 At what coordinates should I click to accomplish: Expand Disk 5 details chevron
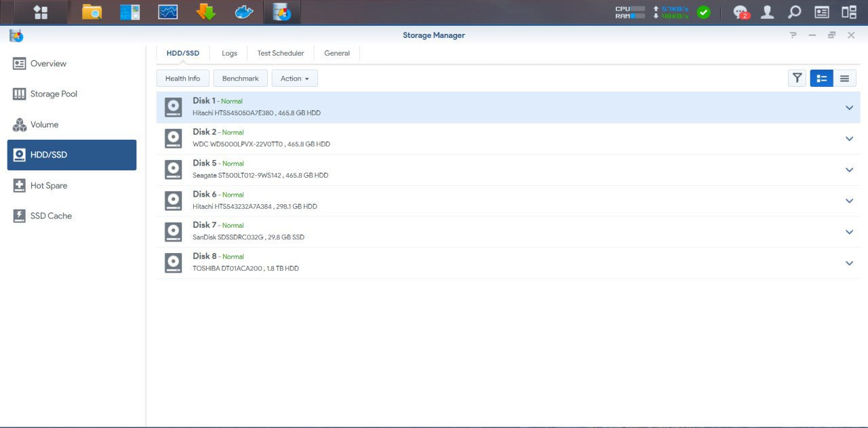tap(849, 170)
